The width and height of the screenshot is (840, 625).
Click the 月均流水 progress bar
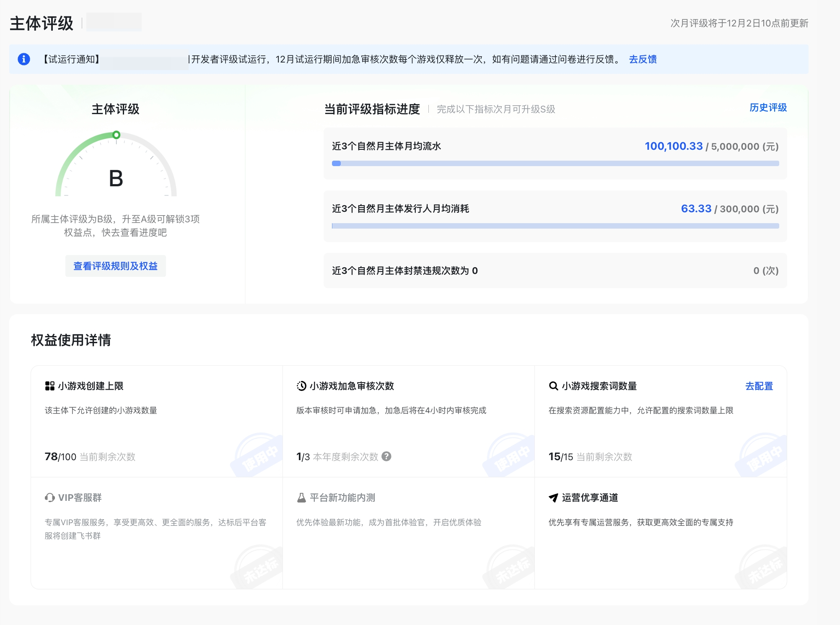(555, 164)
